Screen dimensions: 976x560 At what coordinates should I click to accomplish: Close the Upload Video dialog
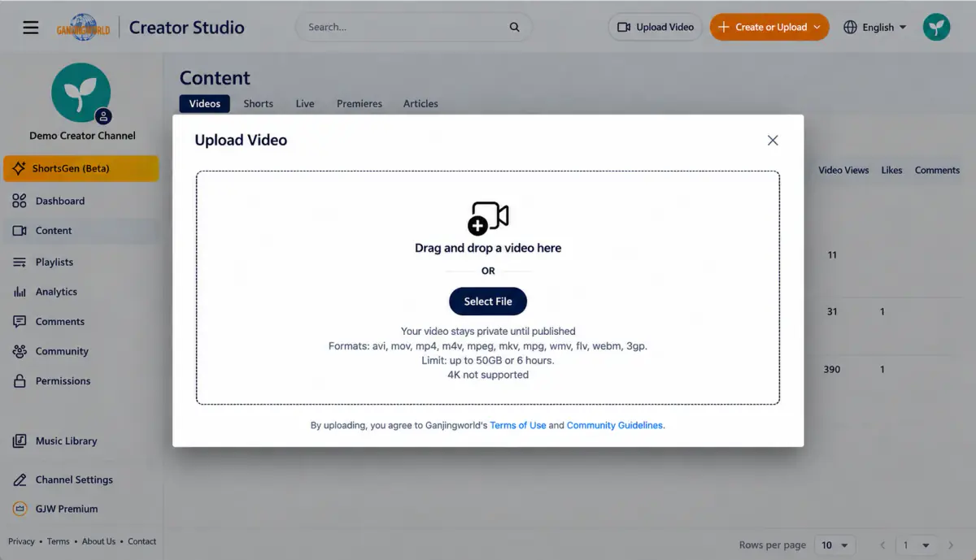tap(773, 141)
